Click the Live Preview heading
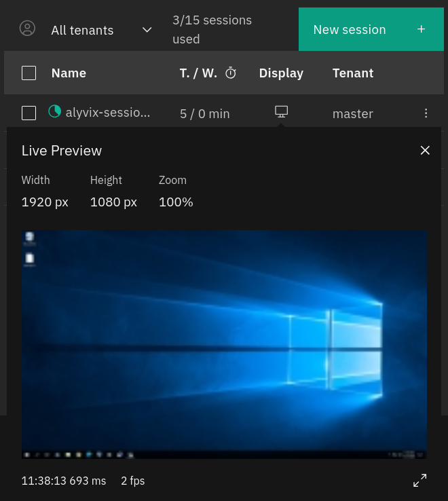This screenshot has width=448, height=501. pos(62,151)
